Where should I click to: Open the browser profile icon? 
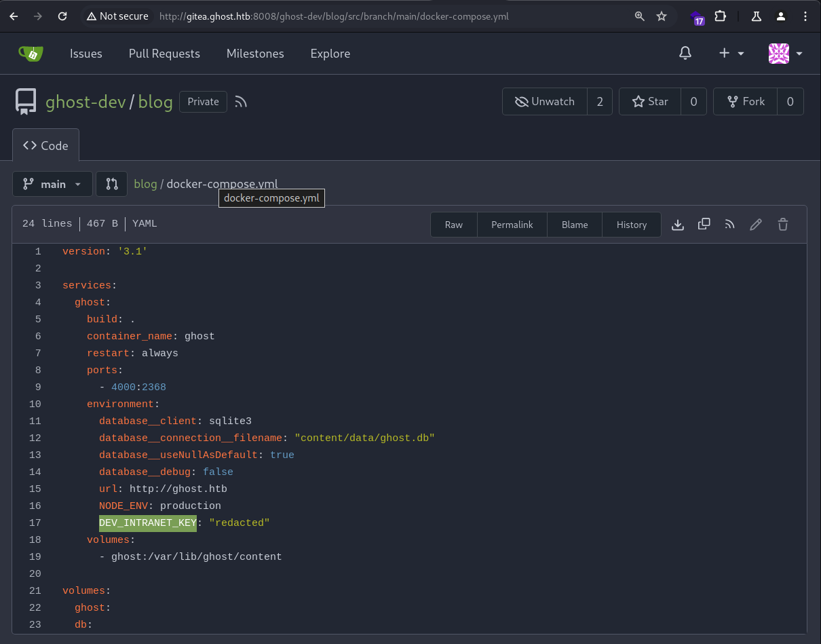[782, 16]
